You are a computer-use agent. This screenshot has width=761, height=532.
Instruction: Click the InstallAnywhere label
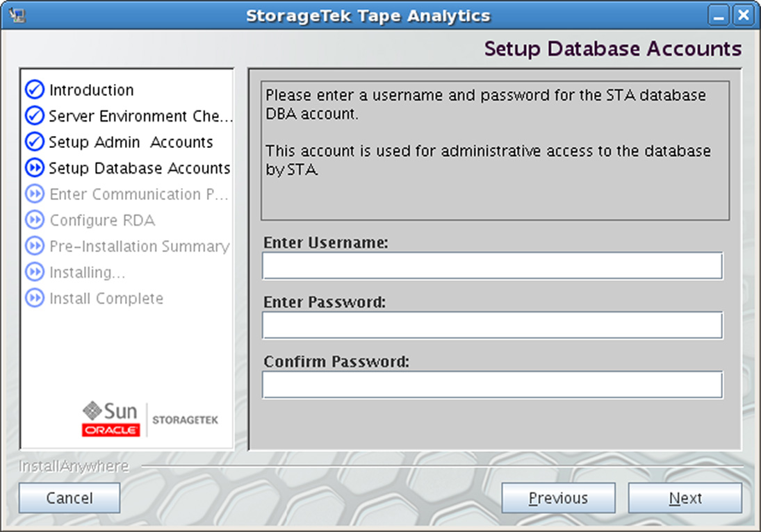[74, 466]
